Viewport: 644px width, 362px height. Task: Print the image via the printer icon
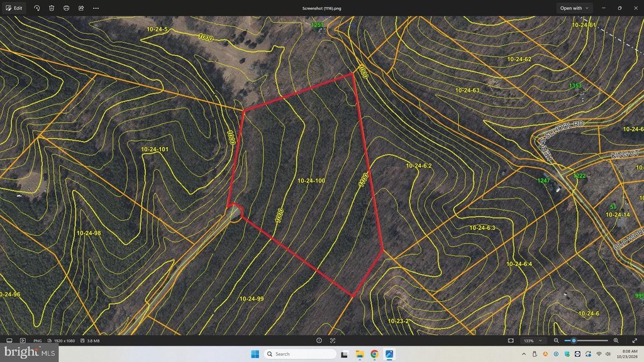coord(67,8)
